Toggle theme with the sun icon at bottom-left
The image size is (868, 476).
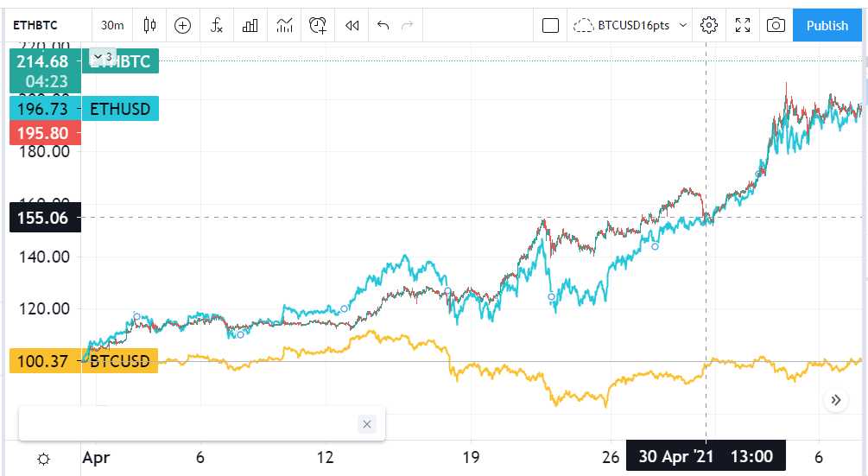(44, 459)
